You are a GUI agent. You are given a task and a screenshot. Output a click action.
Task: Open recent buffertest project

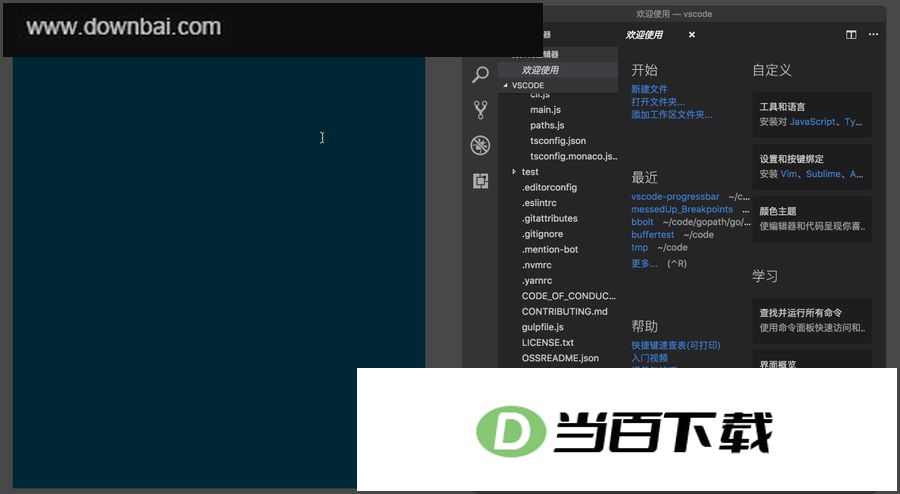tap(653, 234)
